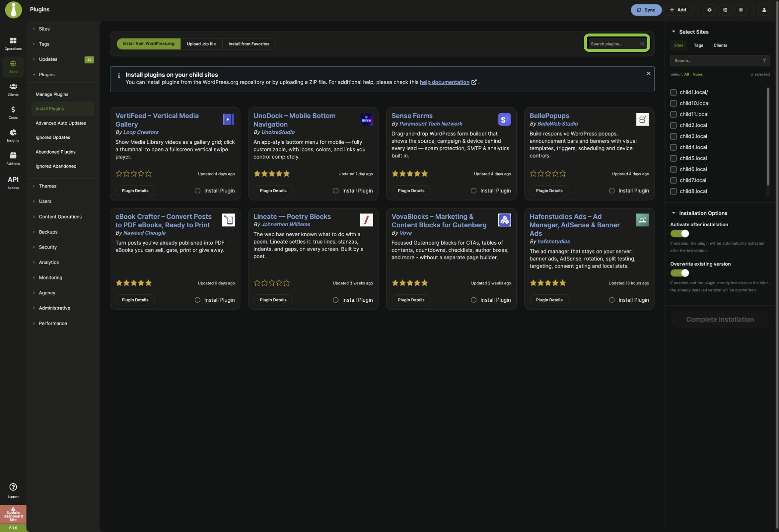Click the Lineate plugin icon

366,220
